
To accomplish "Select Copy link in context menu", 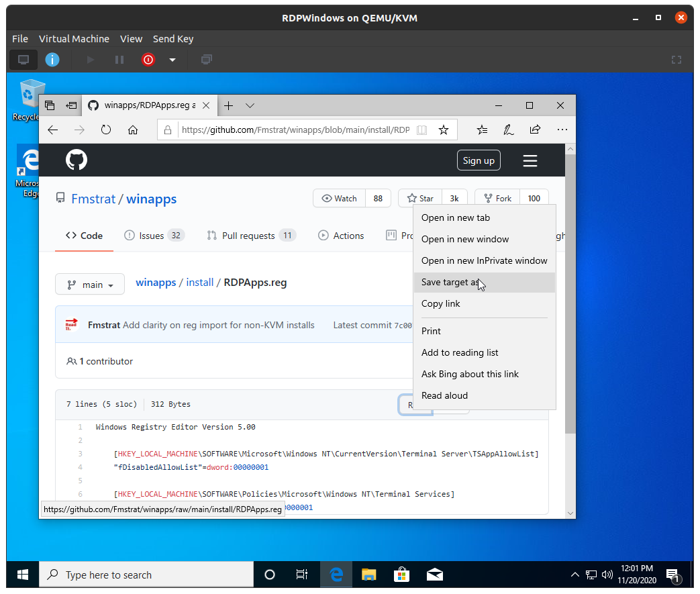I will click(441, 303).
